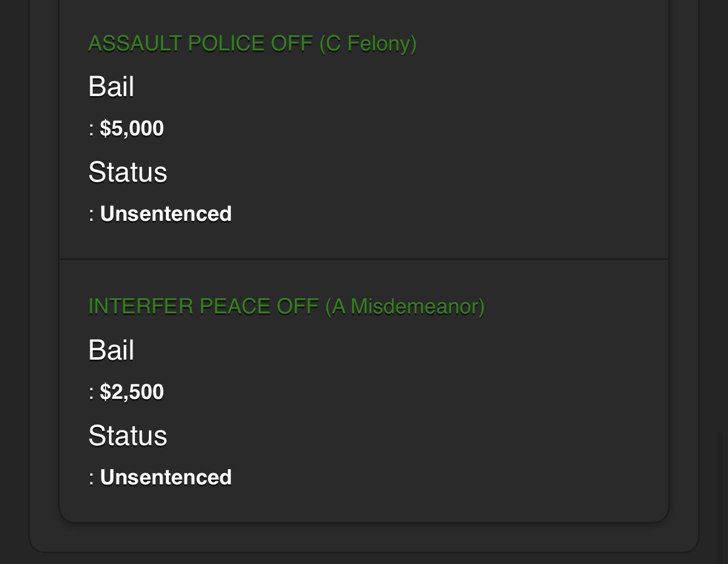Click the Status label under the misdemeanor charge
This screenshot has height=564, width=728.
128,436
